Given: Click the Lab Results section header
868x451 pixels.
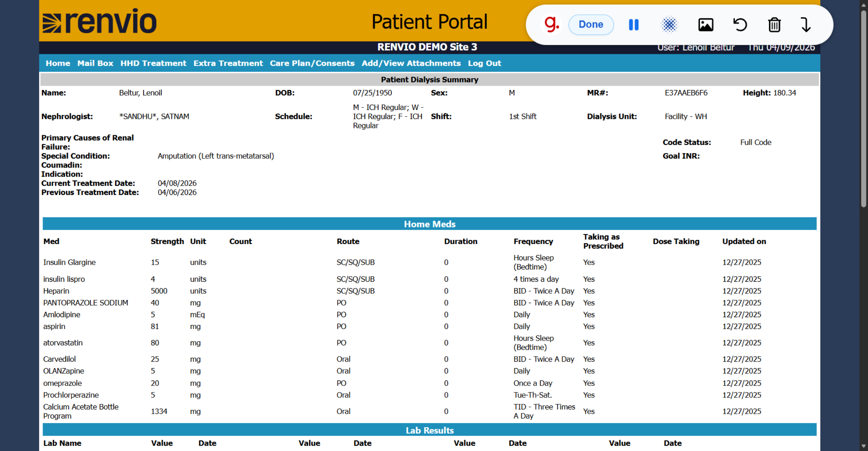Looking at the screenshot, I should [429, 430].
